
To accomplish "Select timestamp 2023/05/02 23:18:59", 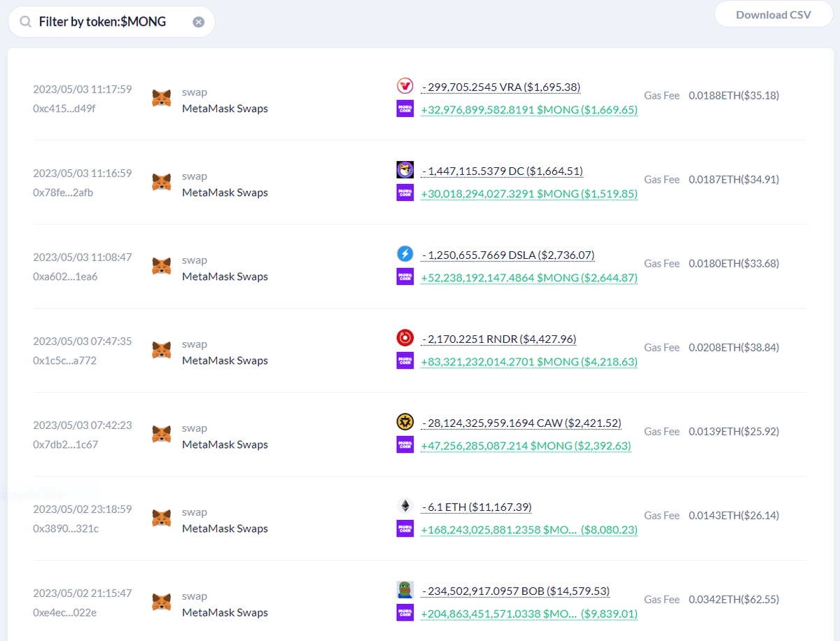I will point(83,509).
